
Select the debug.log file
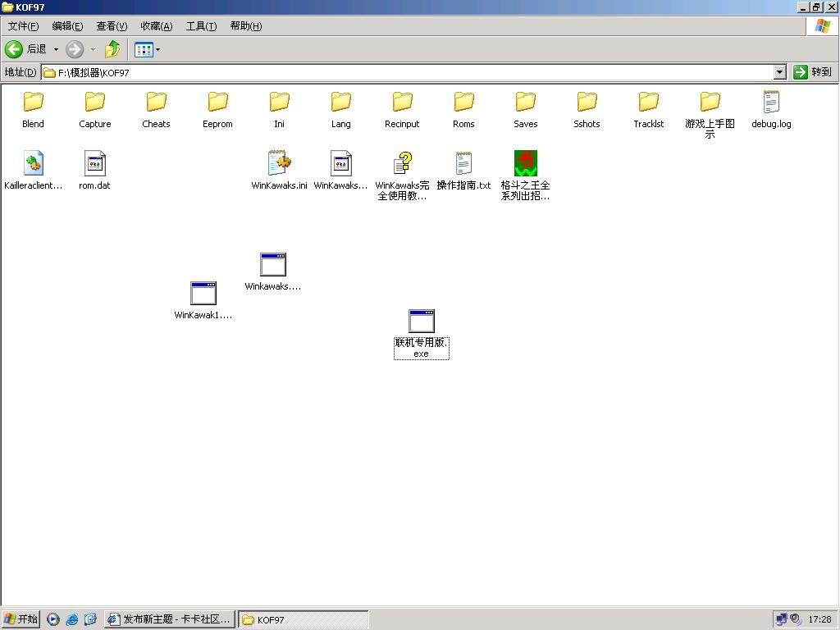tap(771, 110)
